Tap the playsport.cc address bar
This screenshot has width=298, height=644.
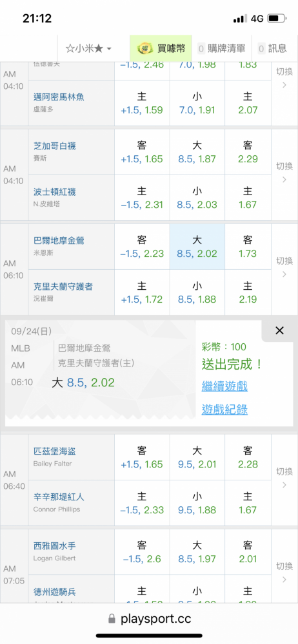pyautogui.click(x=149, y=619)
